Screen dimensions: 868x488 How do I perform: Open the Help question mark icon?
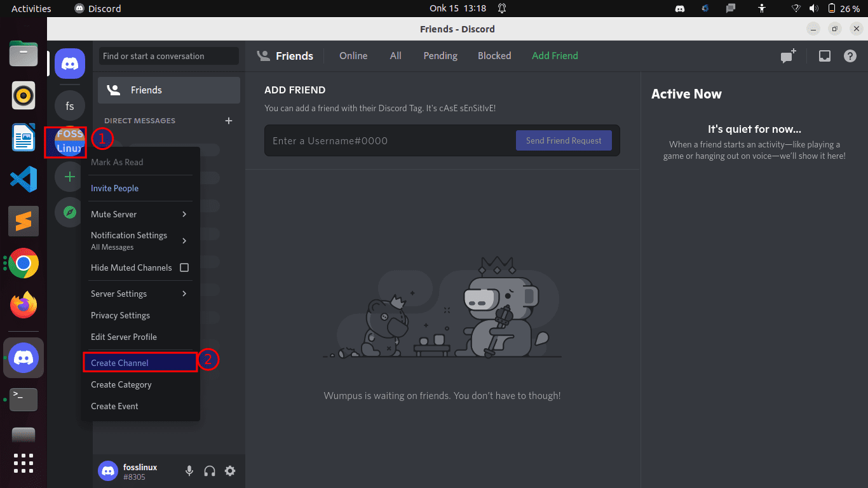point(850,56)
